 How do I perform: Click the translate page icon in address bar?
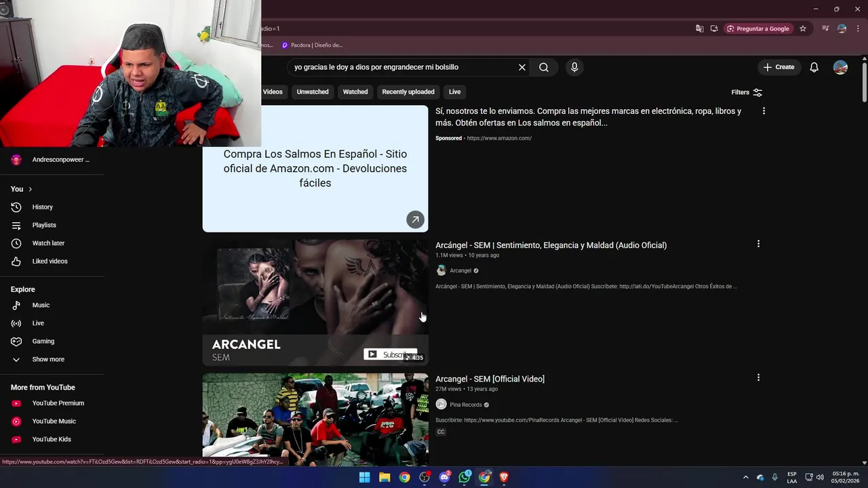tap(699, 28)
